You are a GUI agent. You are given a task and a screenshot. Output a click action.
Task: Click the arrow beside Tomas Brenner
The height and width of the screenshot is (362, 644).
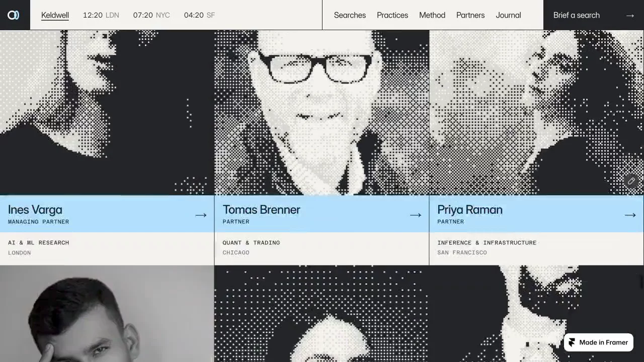coord(416,215)
